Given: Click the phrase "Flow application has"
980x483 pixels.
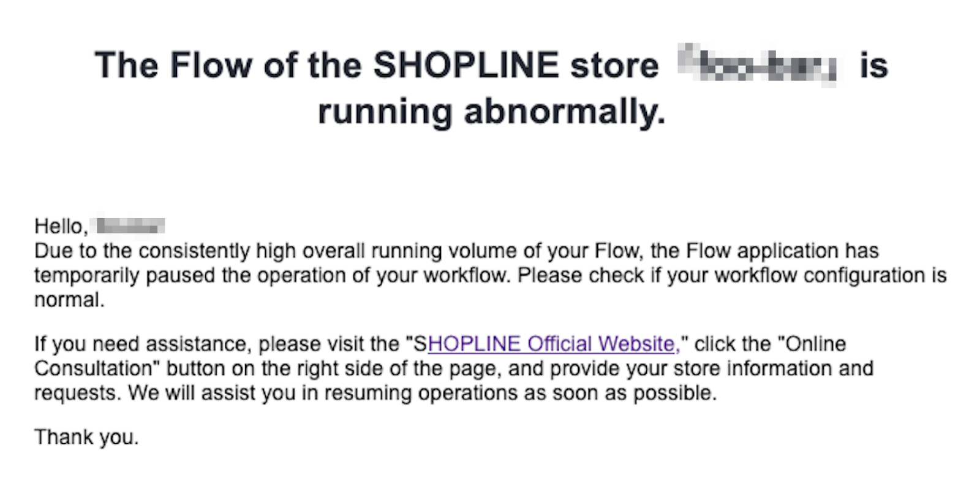Looking at the screenshot, I should click(782, 251).
